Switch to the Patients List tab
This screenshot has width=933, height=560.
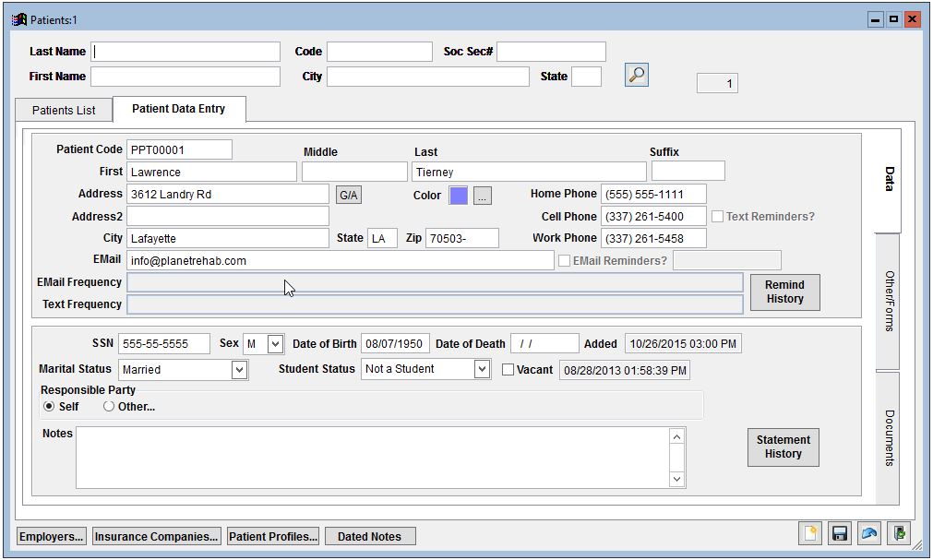click(x=64, y=110)
